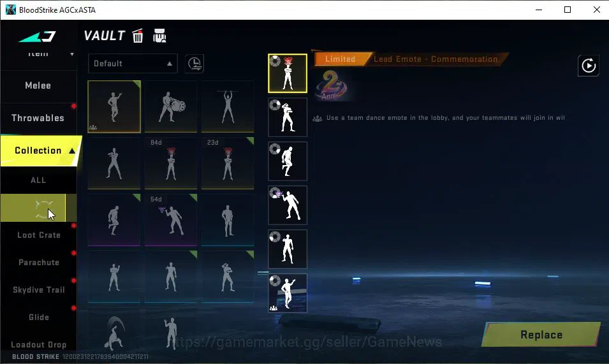Click the Lead Emote - Commemoration title
The height and width of the screenshot is (364, 609).
(x=436, y=59)
